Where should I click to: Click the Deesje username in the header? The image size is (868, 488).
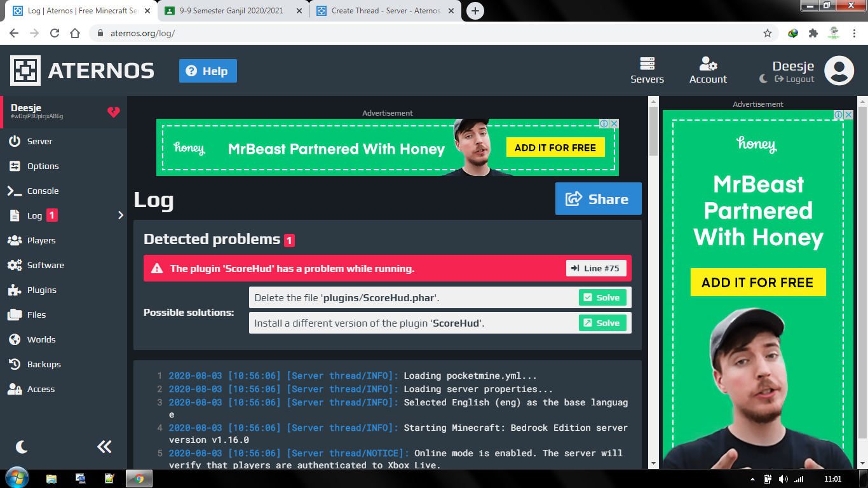pos(793,66)
